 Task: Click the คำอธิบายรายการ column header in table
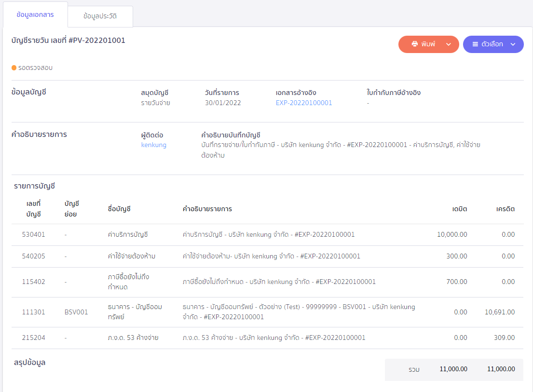207,209
